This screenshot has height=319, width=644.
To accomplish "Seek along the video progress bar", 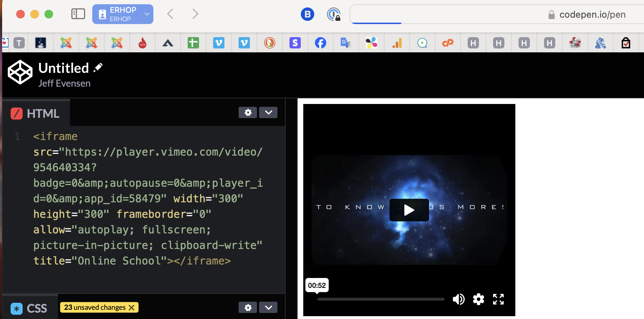I will point(381,299).
